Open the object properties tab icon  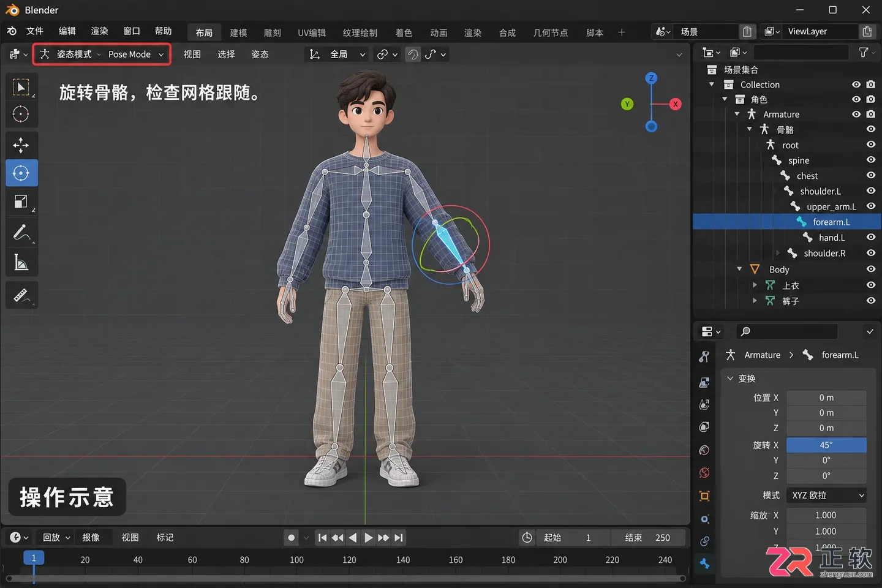[705, 496]
